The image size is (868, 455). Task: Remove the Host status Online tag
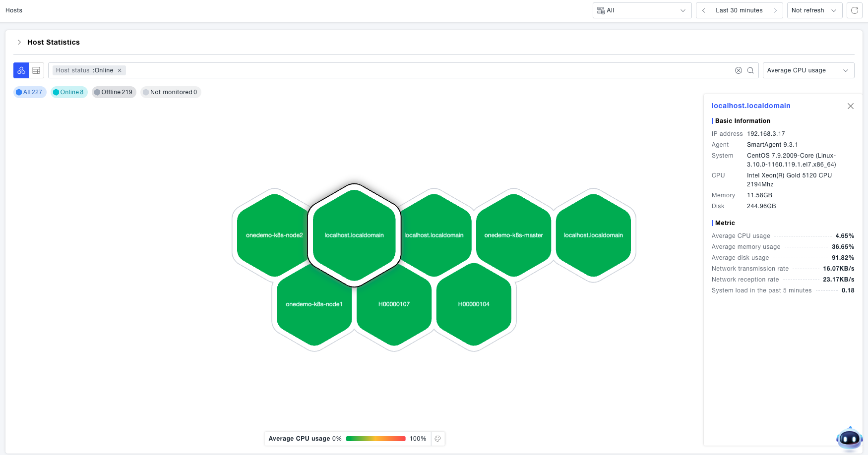[120, 70]
